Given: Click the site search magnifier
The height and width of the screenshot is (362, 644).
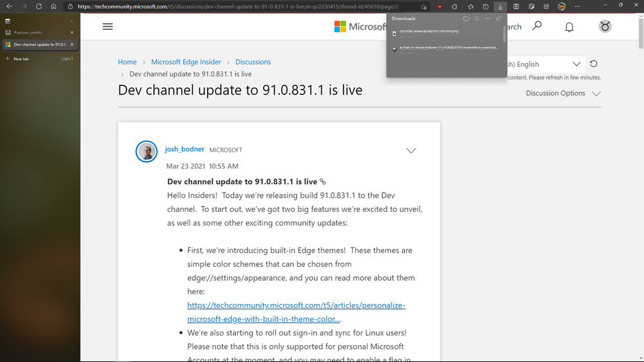Looking at the screenshot, I should 537,26.
